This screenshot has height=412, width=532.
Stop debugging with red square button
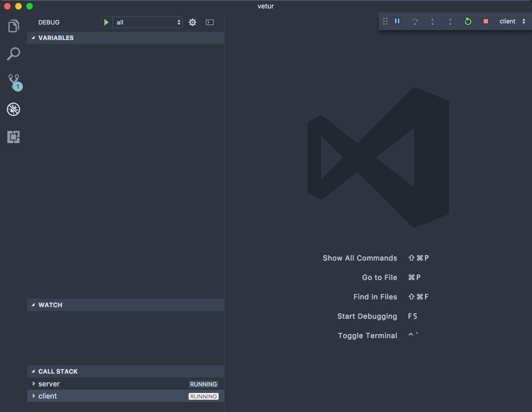pyautogui.click(x=486, y=22)
